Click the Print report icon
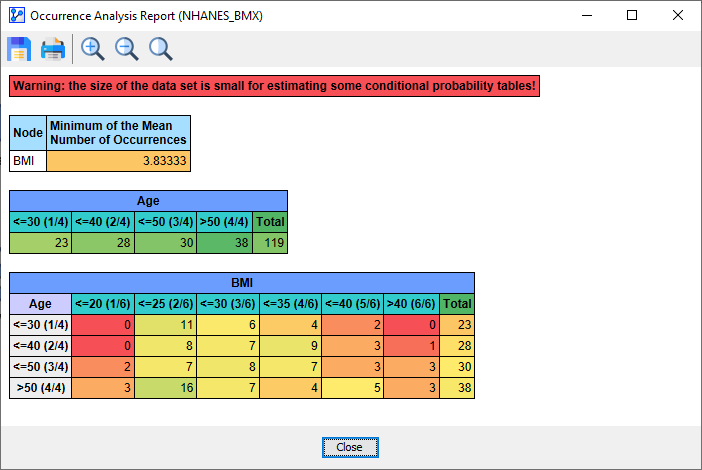The height and width of the screenshot is (470, 702). pos(53,49)
